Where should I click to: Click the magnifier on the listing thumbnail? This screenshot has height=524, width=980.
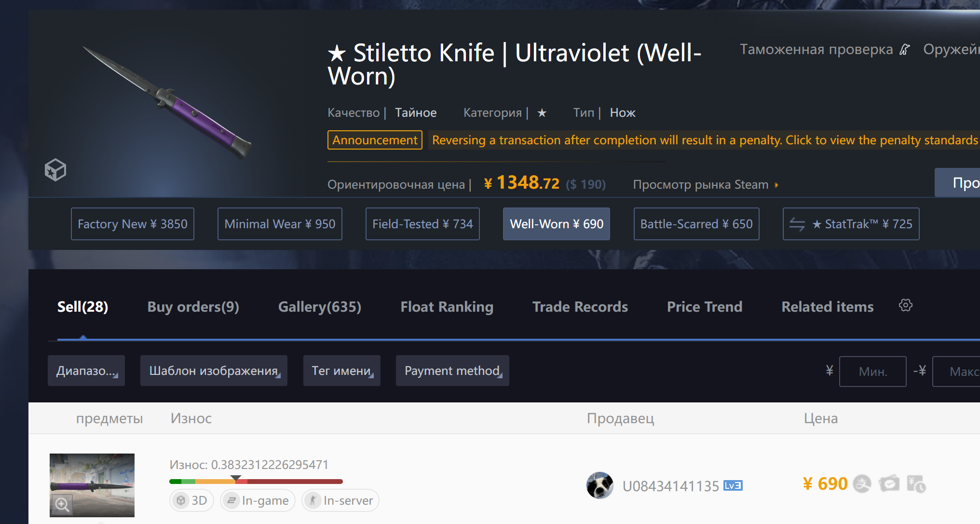point(62,505)
